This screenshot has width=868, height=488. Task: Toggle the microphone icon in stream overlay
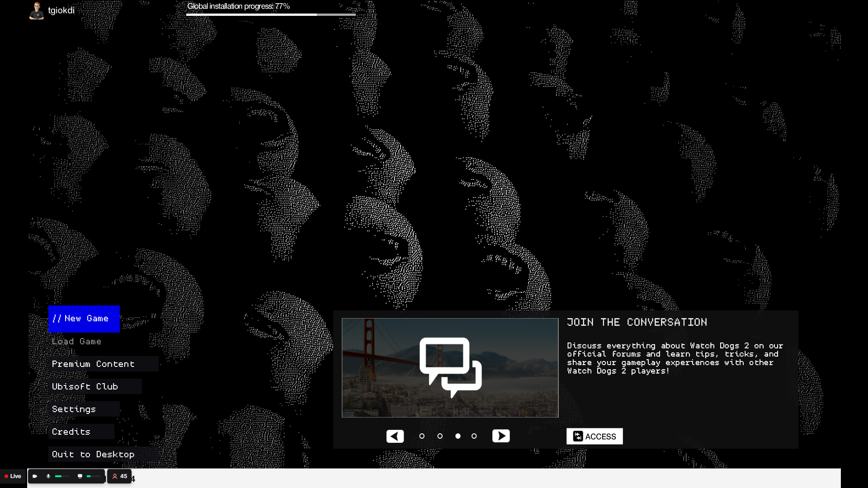(x=48, y=476)
